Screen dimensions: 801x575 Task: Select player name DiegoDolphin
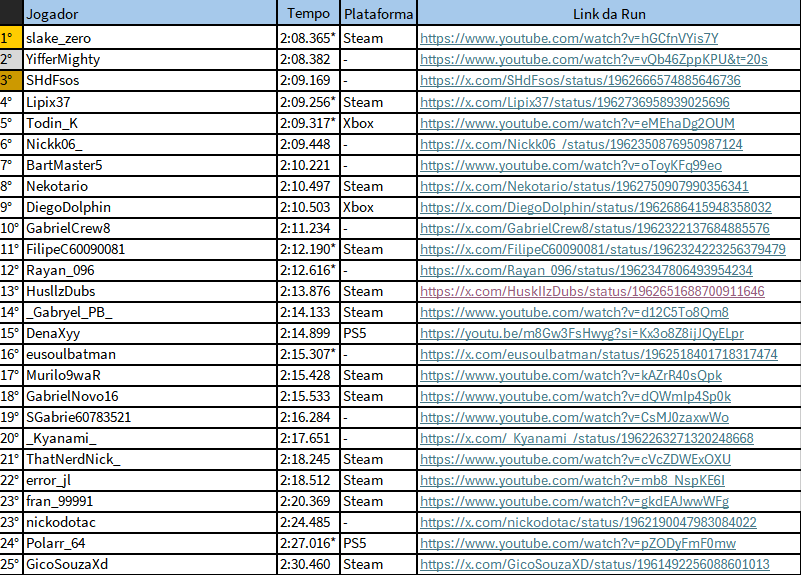pyautogui.click(x=68, y=207)
